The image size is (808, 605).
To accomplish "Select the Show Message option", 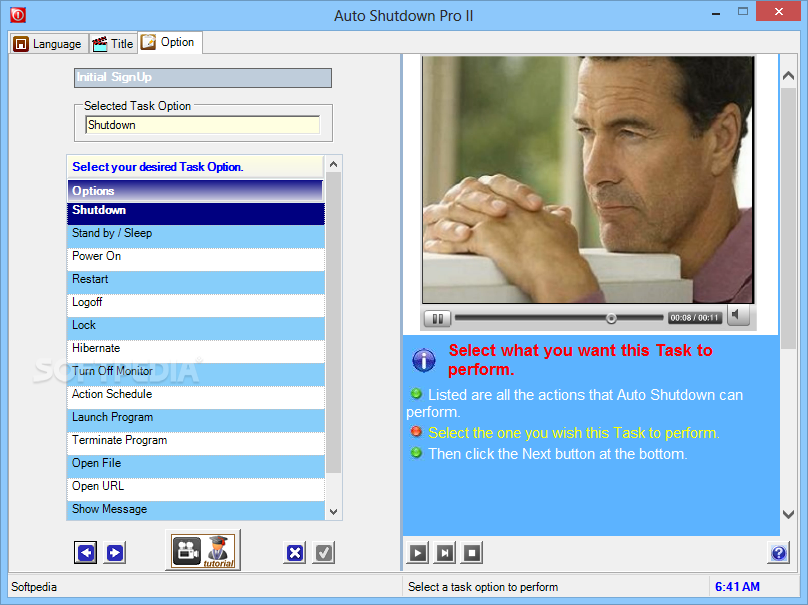I will (196, 511).
